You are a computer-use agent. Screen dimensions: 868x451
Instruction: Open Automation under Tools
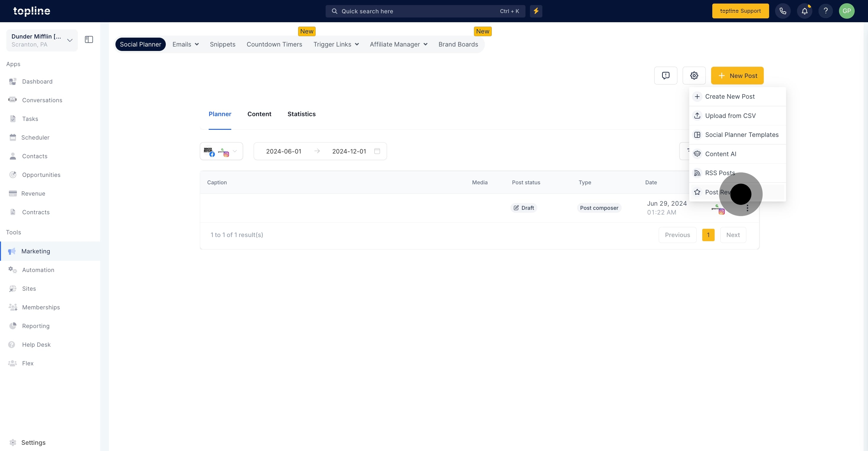tap(38, 270)
